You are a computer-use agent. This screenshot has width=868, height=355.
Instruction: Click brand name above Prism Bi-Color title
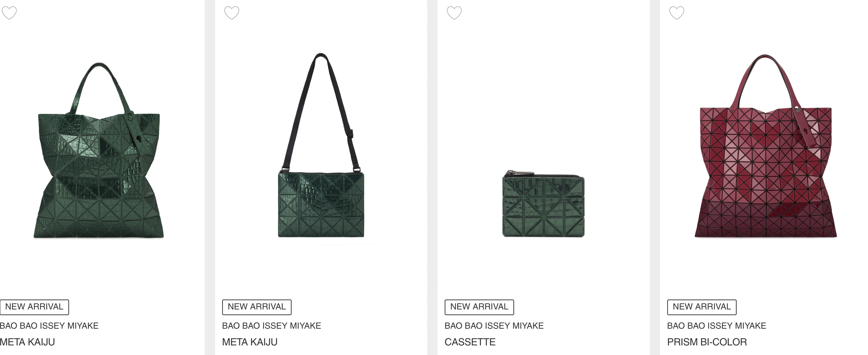pos(716,326)
